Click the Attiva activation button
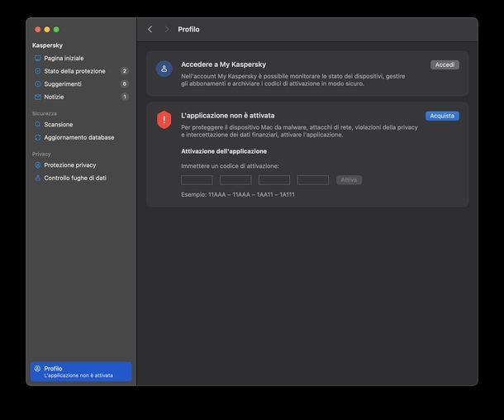This screenshot has width=504, height=420. click(349, 180)
